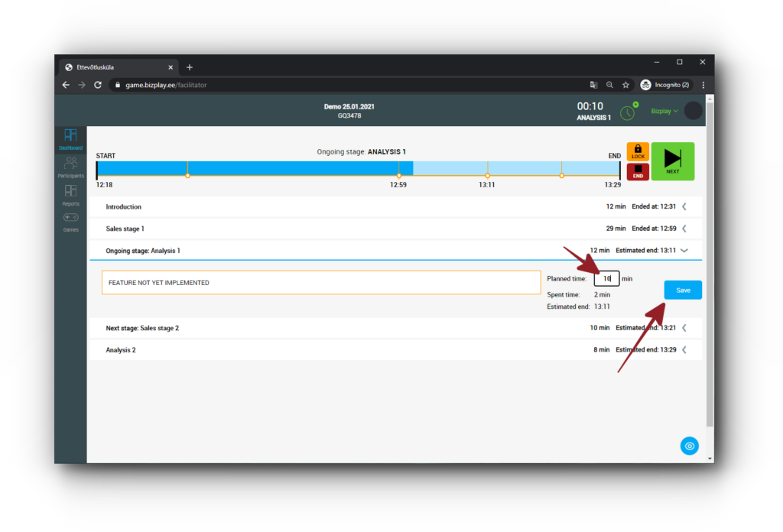This screenshot has height=532, width=783.
Task: Toggle the blue eye visibility button
Action: click(689, 446)
